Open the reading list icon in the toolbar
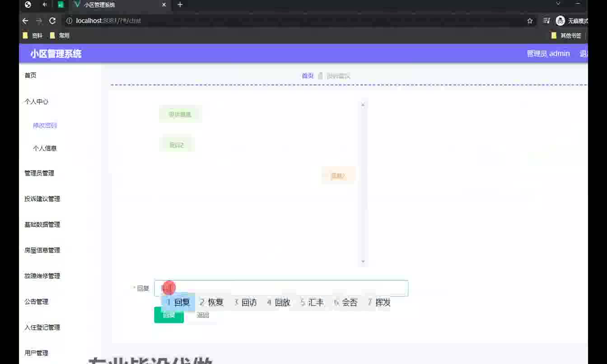The height and width of the screenshot is (364, 607). coord(546,21)
